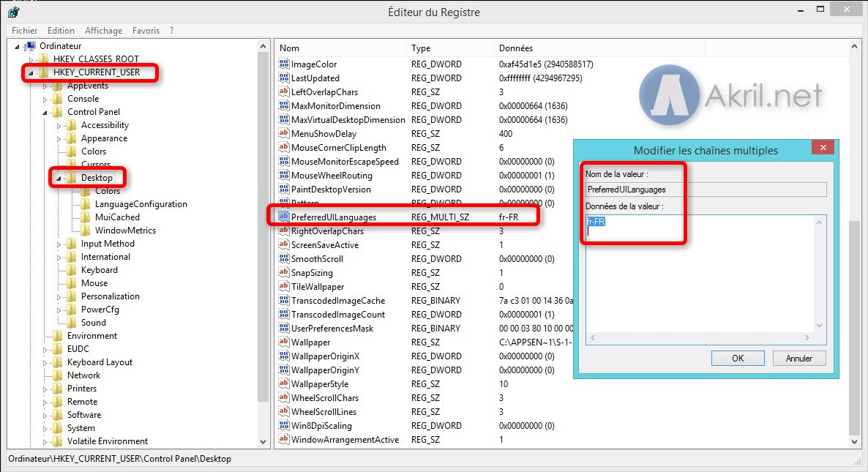Click the Ordinateur computer icon in tree
868x472 pixels.
pos(30,46)
